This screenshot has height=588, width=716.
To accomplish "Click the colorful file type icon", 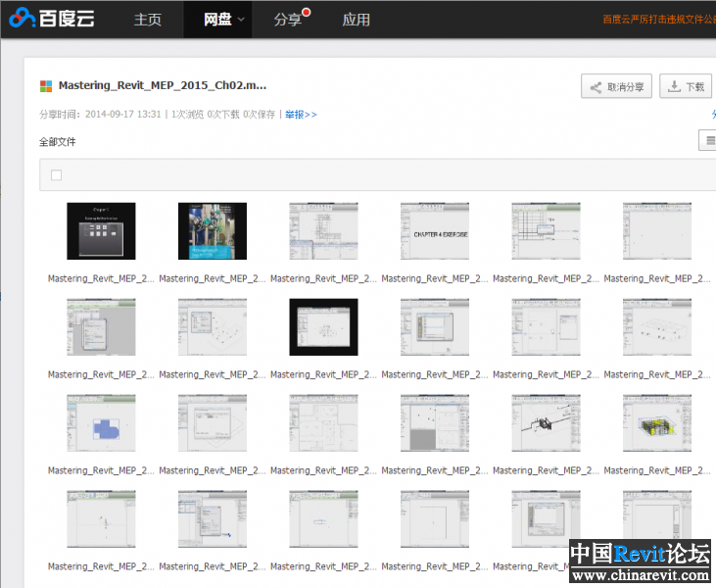I will point(46,86).
